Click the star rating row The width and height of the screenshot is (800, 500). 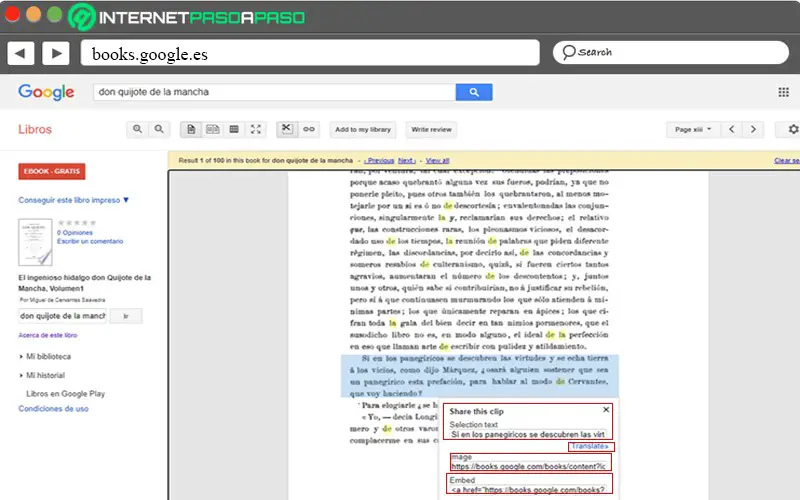(77, 223)
